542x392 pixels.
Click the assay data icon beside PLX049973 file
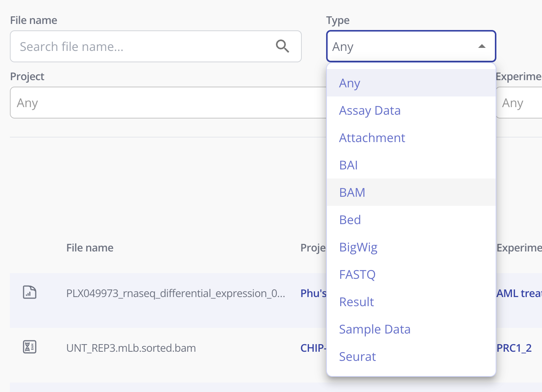click(29, 292)
